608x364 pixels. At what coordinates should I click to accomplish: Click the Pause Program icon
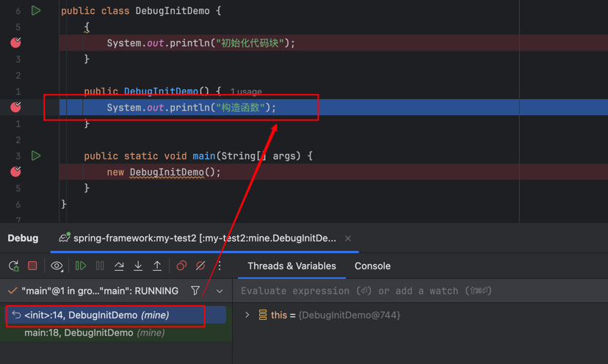(100, 266)
